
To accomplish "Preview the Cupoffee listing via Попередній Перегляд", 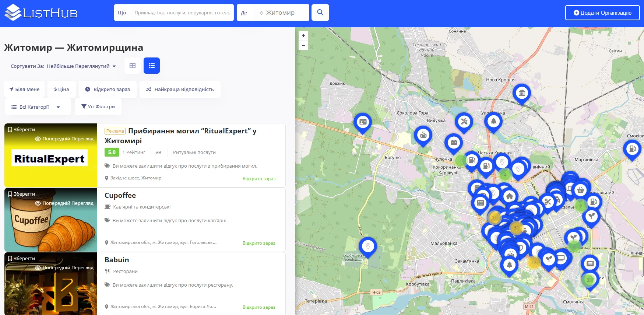I will 64,203.
